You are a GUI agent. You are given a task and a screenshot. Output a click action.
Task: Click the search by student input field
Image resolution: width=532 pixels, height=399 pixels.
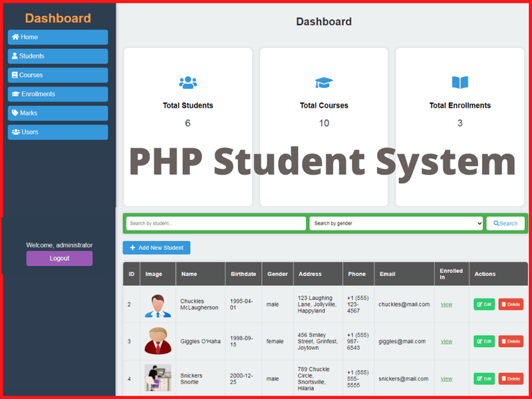pos(215,223)
